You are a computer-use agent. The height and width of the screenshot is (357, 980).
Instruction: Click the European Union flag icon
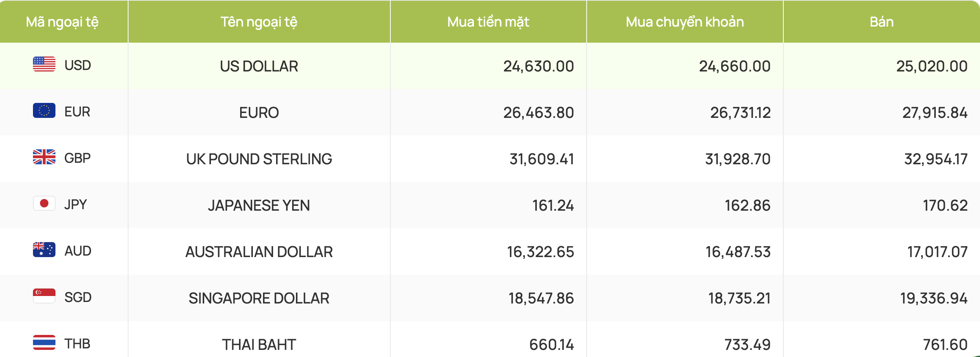(x=44, y=111)
